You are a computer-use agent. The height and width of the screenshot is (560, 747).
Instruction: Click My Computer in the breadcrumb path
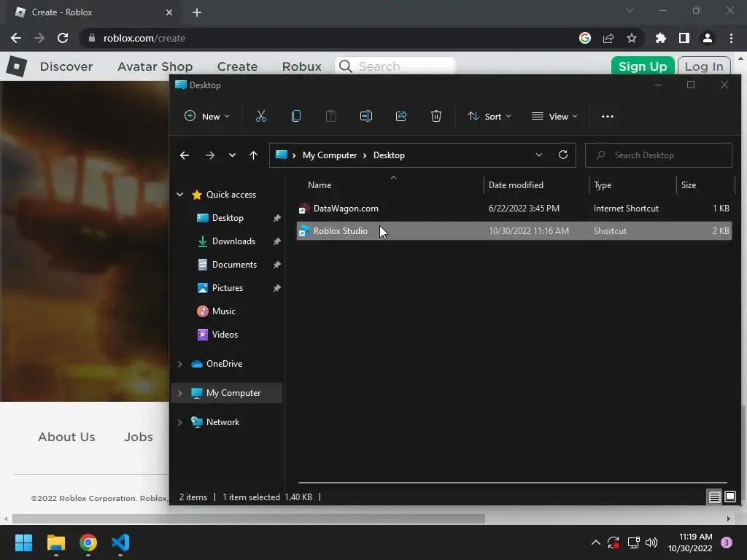coord(330,155)
